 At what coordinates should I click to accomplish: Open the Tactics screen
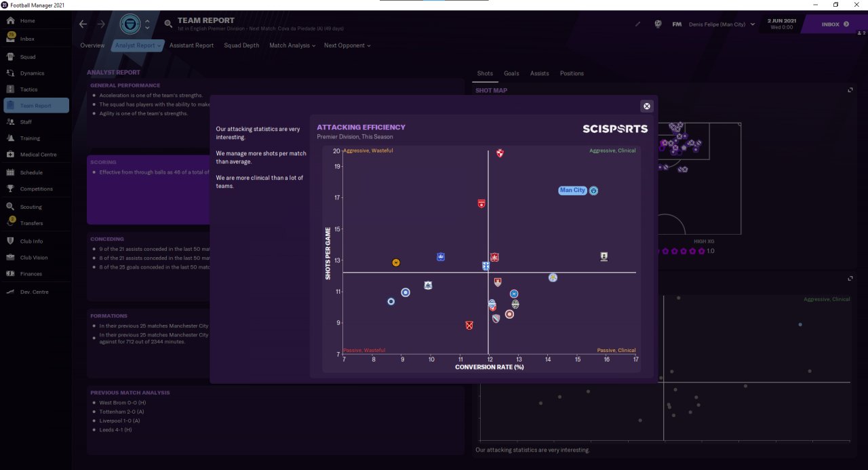coord(29,90)
